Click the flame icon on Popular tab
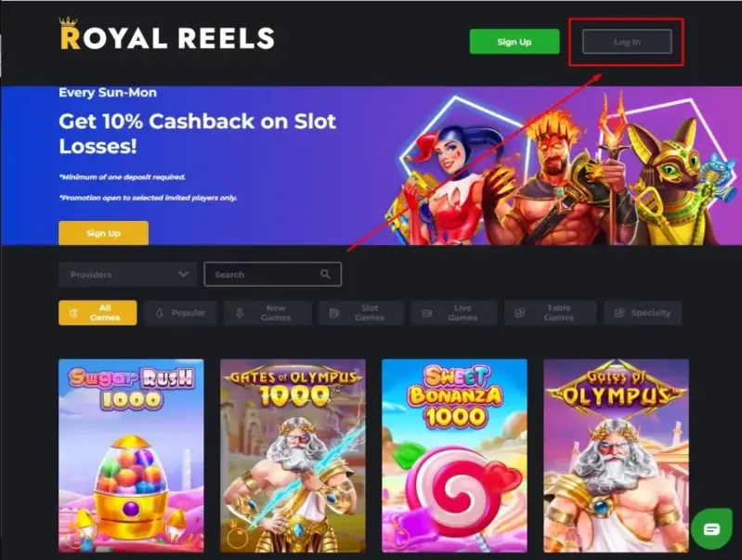Viewport: 742px width, 560px height. 160,313
